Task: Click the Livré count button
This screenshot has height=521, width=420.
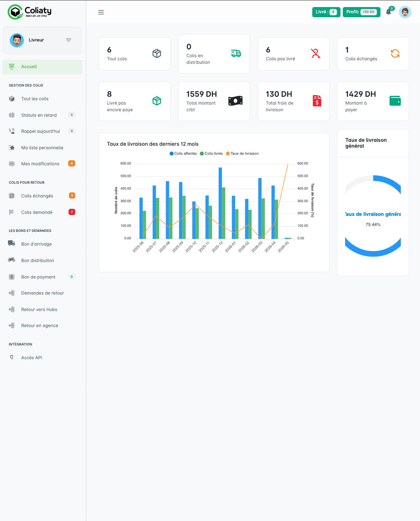Action: (x=326, y=12)
